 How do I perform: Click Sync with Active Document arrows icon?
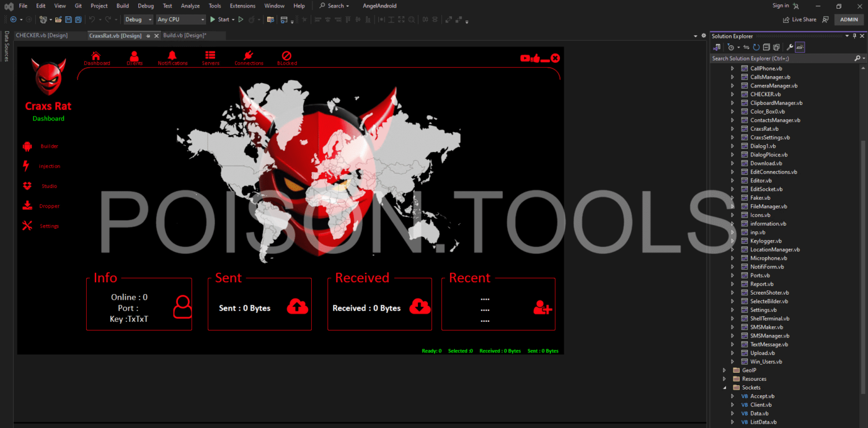tap(746, 47)
